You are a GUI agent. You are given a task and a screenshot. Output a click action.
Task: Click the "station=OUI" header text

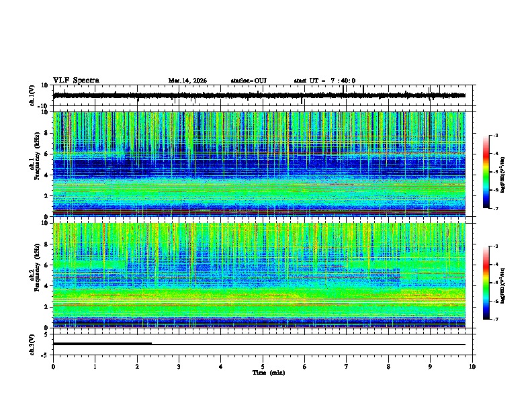(249, 81)
